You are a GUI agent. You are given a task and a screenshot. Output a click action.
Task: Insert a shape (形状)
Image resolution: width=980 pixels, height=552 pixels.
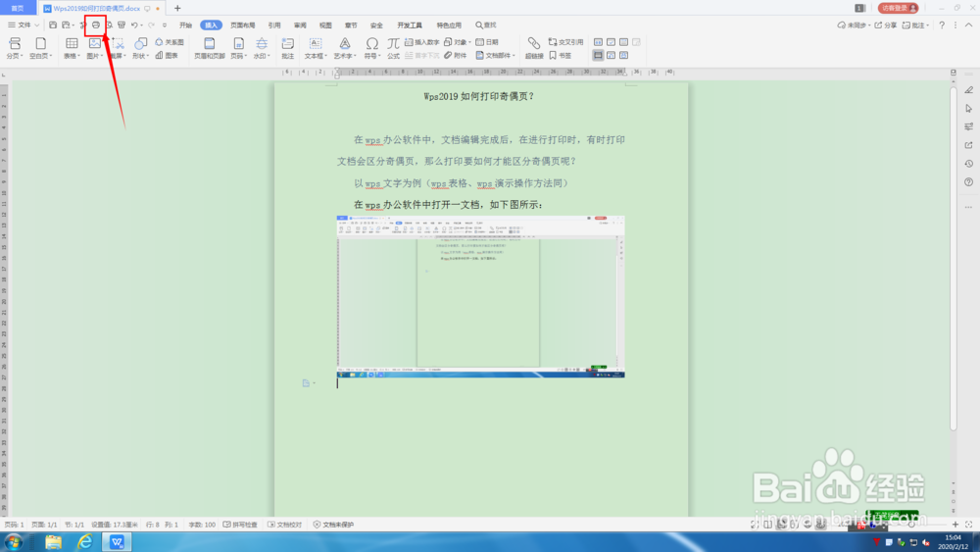click(140, 48)
